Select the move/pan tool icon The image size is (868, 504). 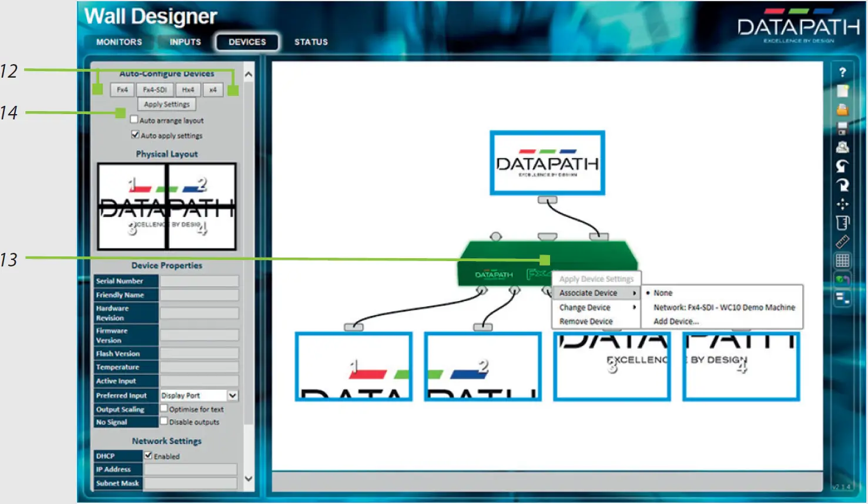click(843, 203)
